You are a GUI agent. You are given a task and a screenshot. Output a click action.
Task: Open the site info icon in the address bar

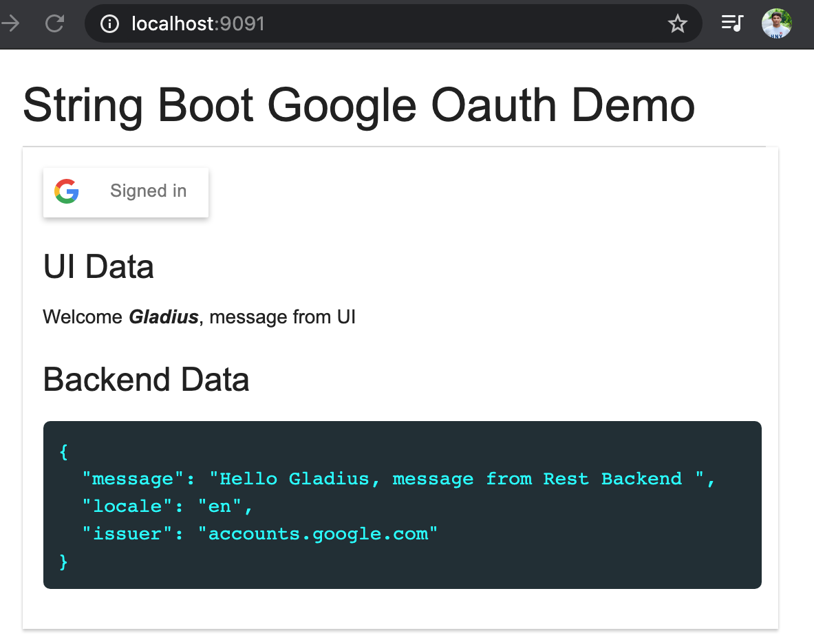109,23
